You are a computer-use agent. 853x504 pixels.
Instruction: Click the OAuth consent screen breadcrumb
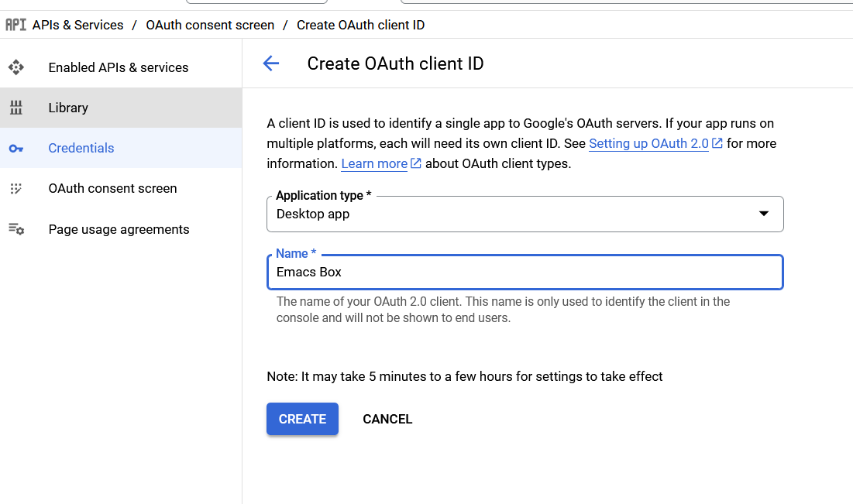click(x=210, y=25)
